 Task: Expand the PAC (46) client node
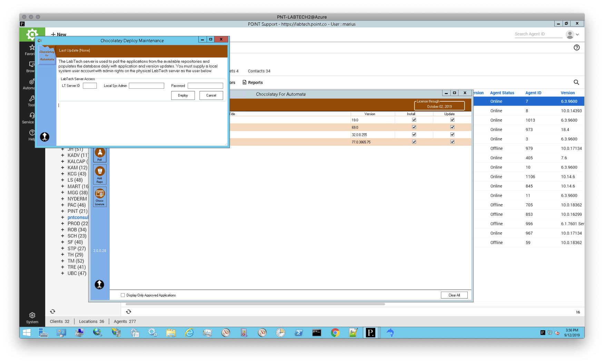point(62,205)
